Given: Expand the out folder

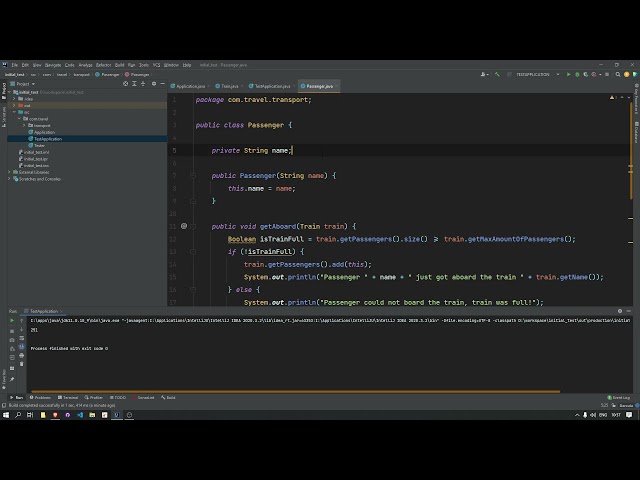Looking at the screenshot, I should pyautogui.click(x=14, y=105).
